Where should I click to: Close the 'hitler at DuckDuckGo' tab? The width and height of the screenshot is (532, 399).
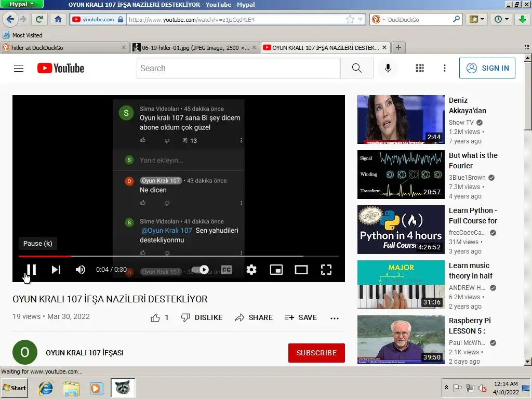pos(124,47)
